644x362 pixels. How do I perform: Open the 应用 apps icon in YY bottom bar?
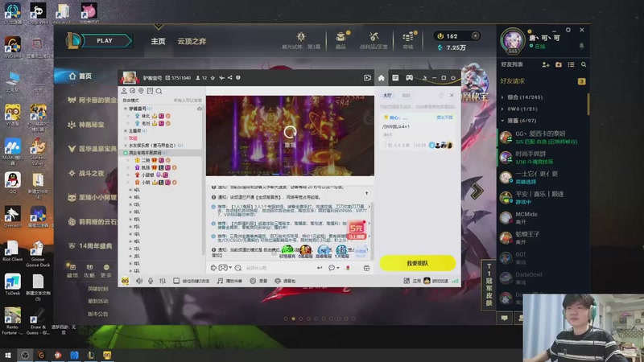point(411,281)
